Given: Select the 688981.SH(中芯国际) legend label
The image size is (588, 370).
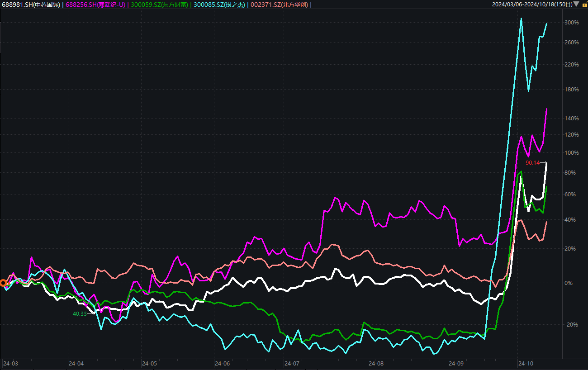Looking at the screenshot, I should 31,5.
